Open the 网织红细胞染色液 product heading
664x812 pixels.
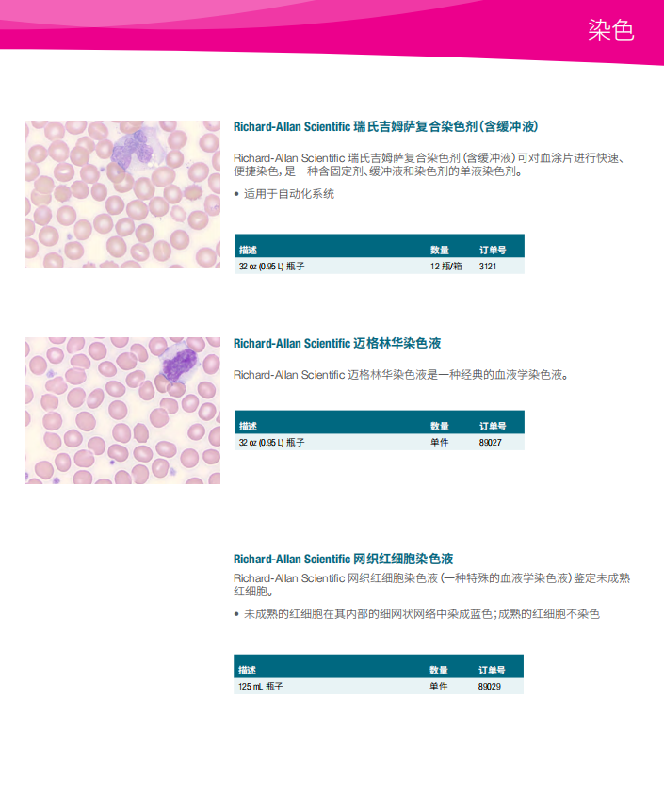tap(344, 559)
